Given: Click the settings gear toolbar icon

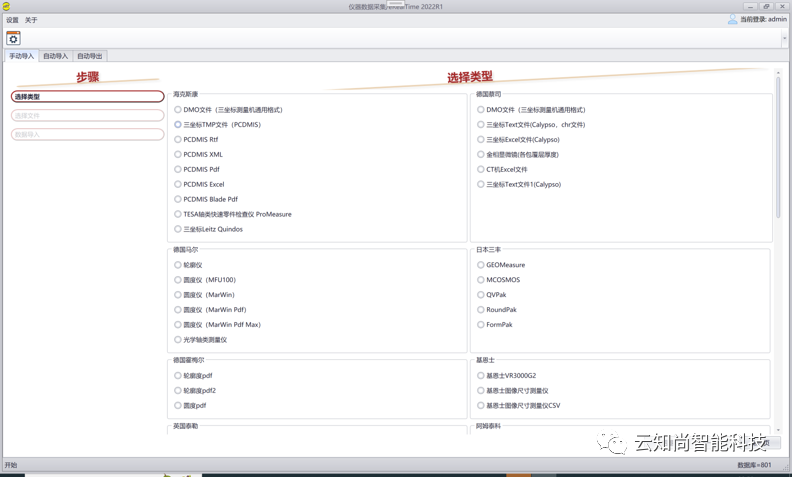Looking at the screenshot, I should point(13,38).
